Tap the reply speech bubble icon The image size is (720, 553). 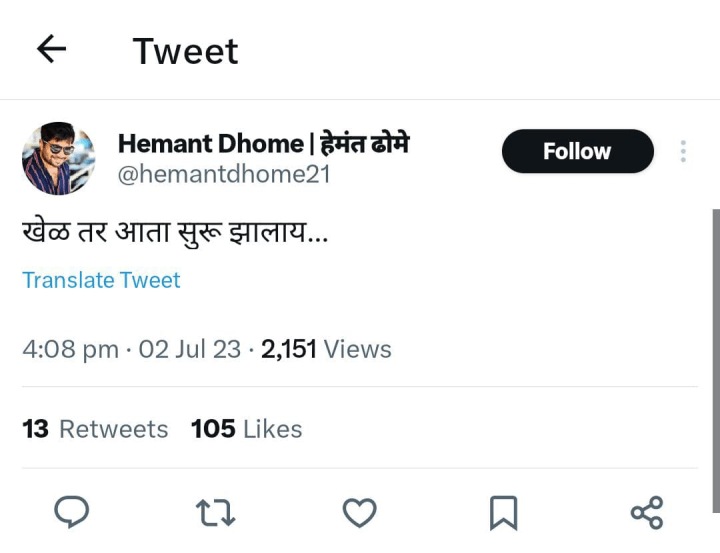(72, 512)
